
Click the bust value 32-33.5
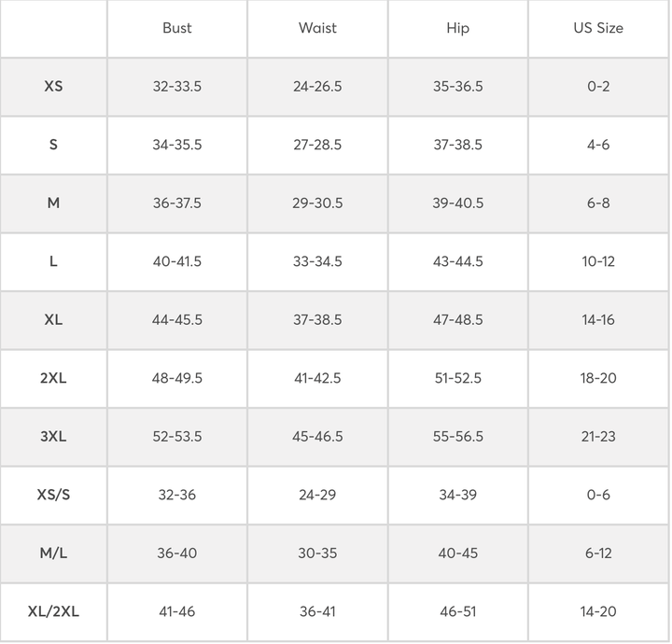[x=177, y=86]
